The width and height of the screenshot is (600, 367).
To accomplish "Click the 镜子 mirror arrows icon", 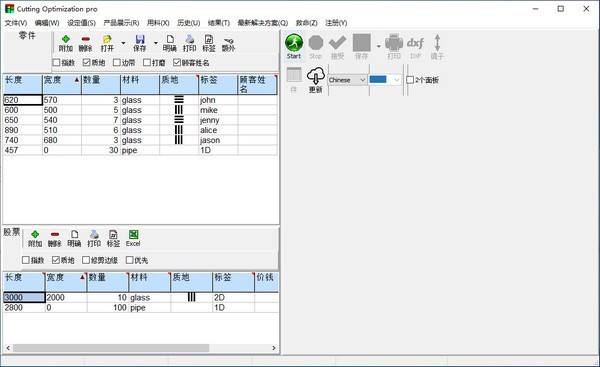I will pos(437,42).
